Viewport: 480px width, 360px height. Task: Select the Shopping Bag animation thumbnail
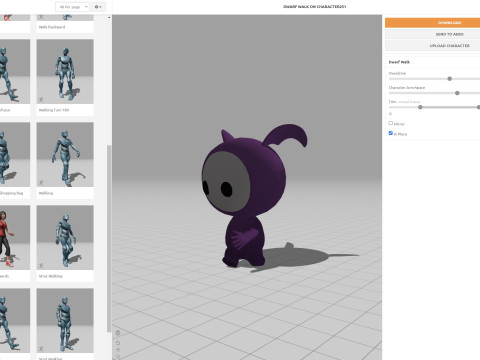point(15,154)
